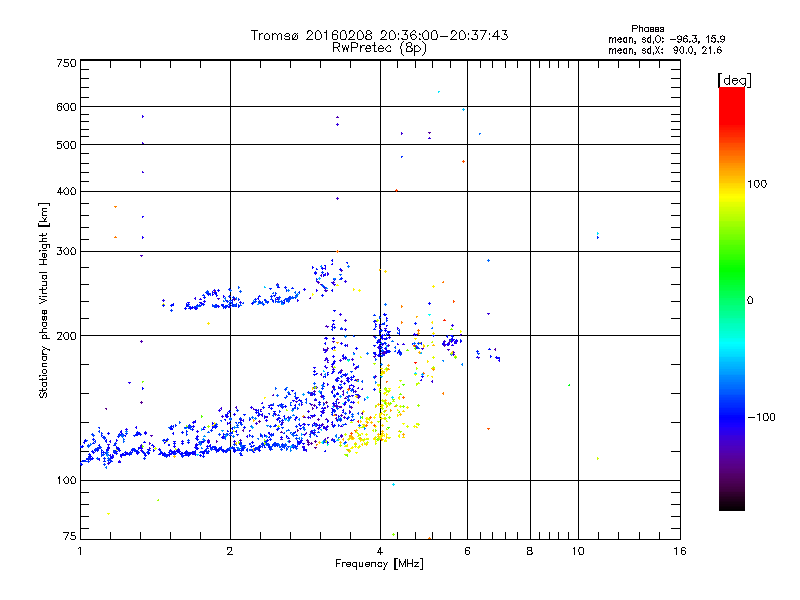
Task: Click the y-axis tick label '400'
Action: [66, 191]
